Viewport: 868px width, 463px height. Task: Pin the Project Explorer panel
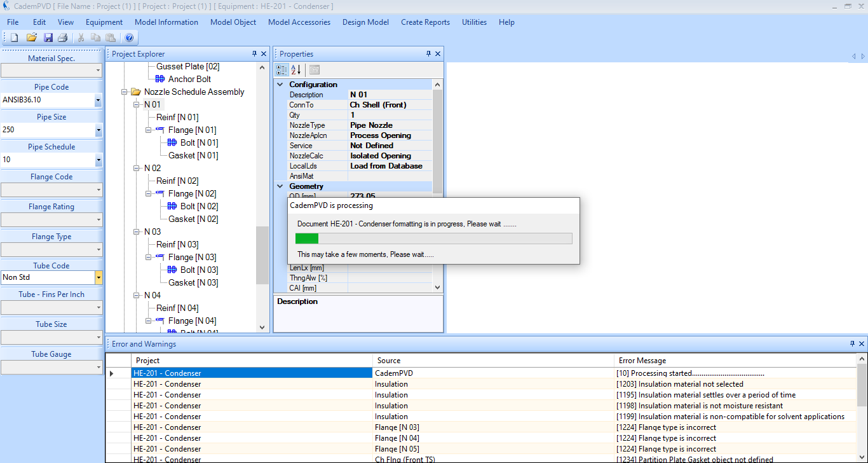[254, 54]
